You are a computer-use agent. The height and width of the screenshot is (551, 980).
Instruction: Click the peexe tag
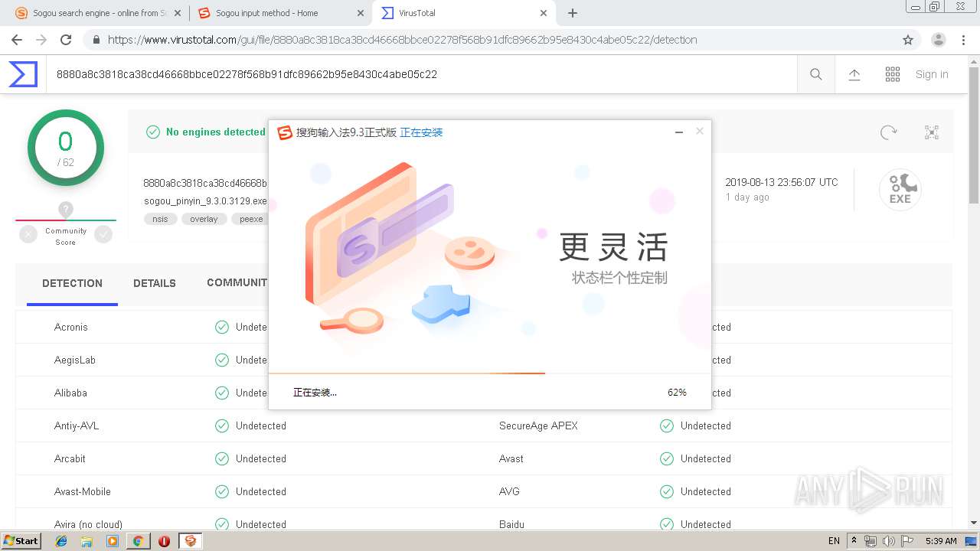(x=250, y=219)
